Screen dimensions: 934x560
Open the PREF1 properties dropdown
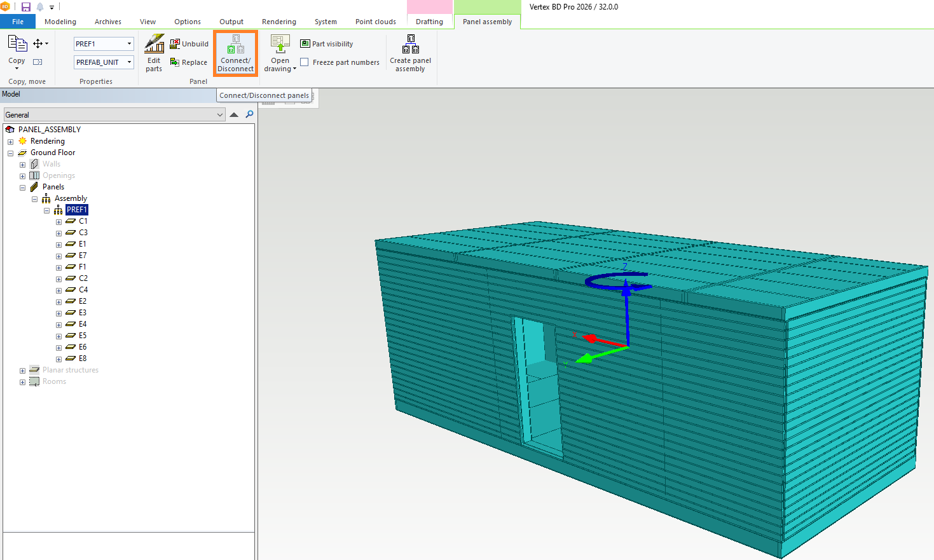pos(129,44)
